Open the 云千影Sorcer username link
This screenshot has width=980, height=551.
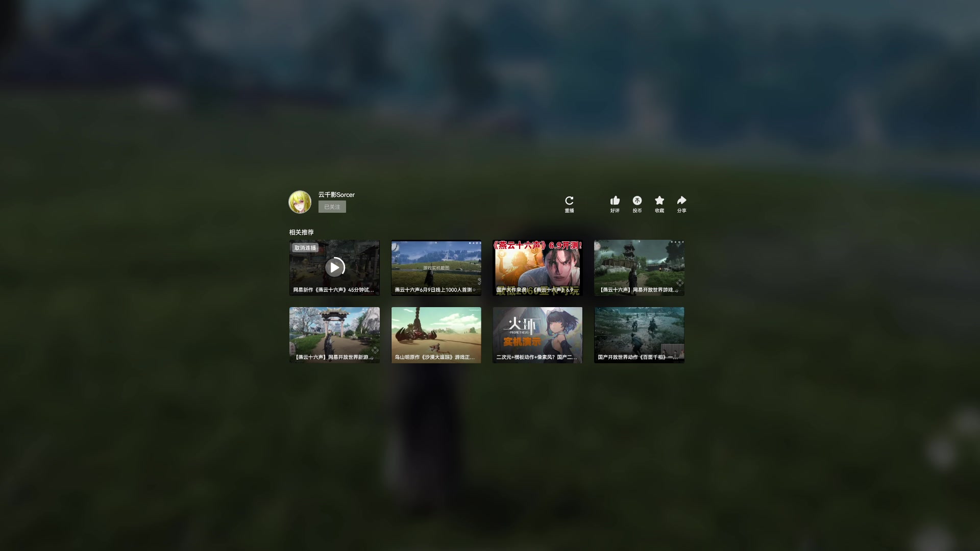336,194
